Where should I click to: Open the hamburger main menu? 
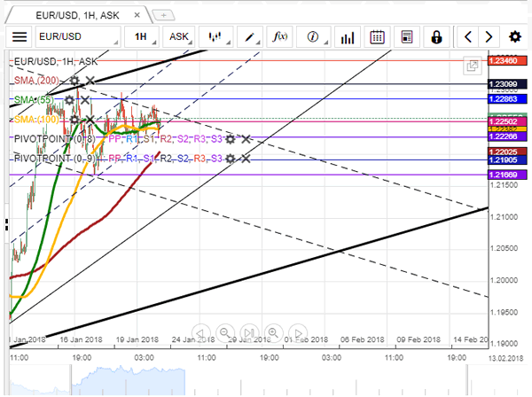tap(20, 37)
